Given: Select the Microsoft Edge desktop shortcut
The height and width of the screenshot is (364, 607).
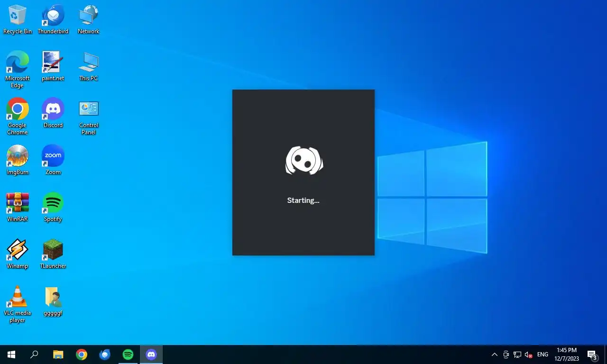Looking at the screenshot, I should click(x=18, y=70).
